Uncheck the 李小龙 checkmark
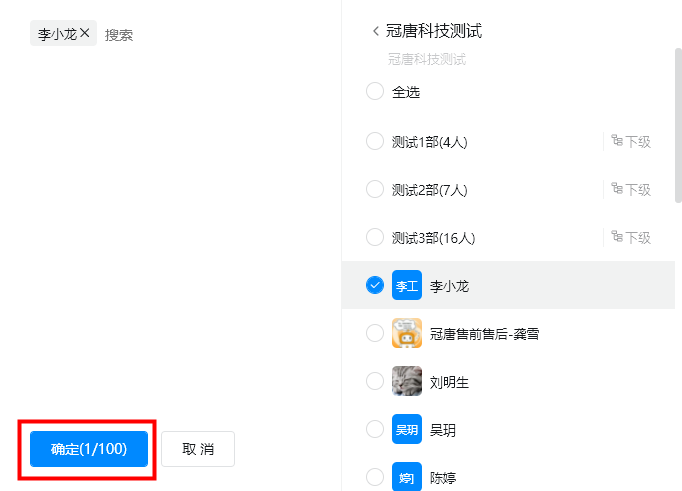 (375, 285)
